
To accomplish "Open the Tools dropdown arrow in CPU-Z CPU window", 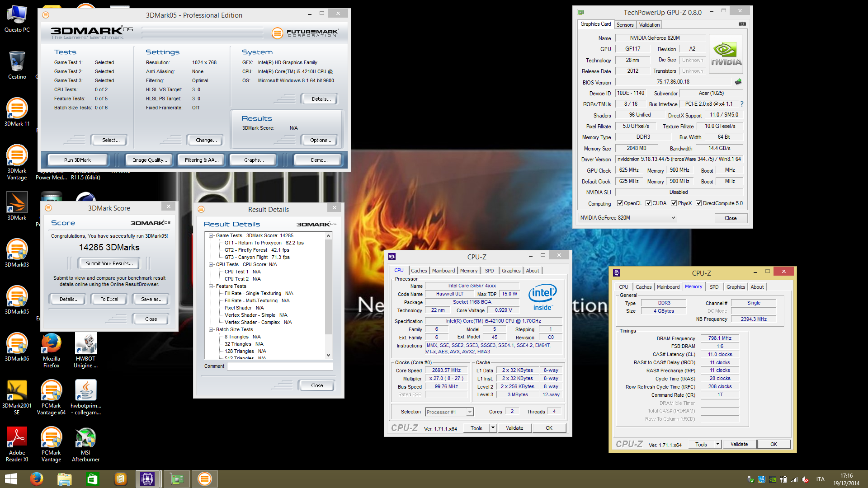I will click(x=493, y=428).
